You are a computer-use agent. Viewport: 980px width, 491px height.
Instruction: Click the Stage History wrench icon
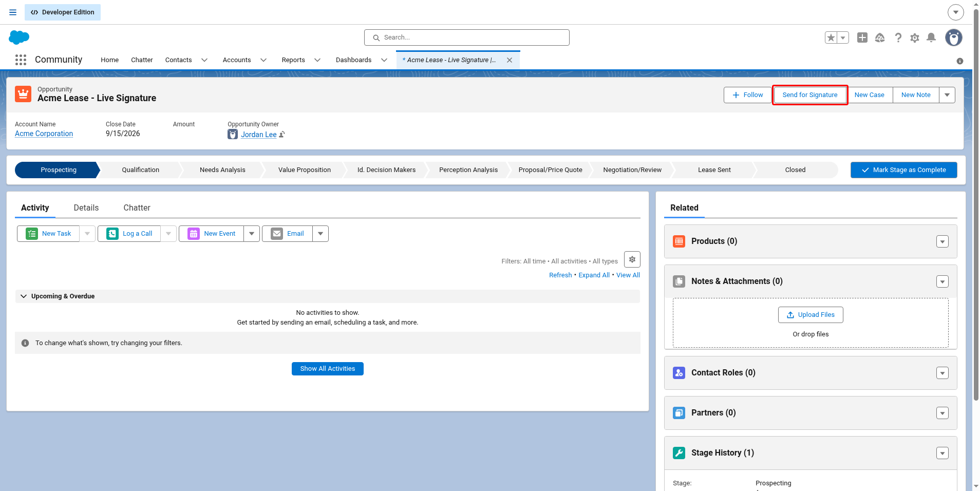[679, 453]
